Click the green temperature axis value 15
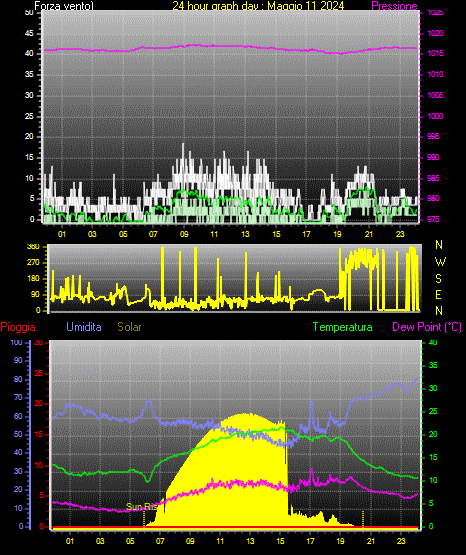The image size is (466, 555). (433, 457)
